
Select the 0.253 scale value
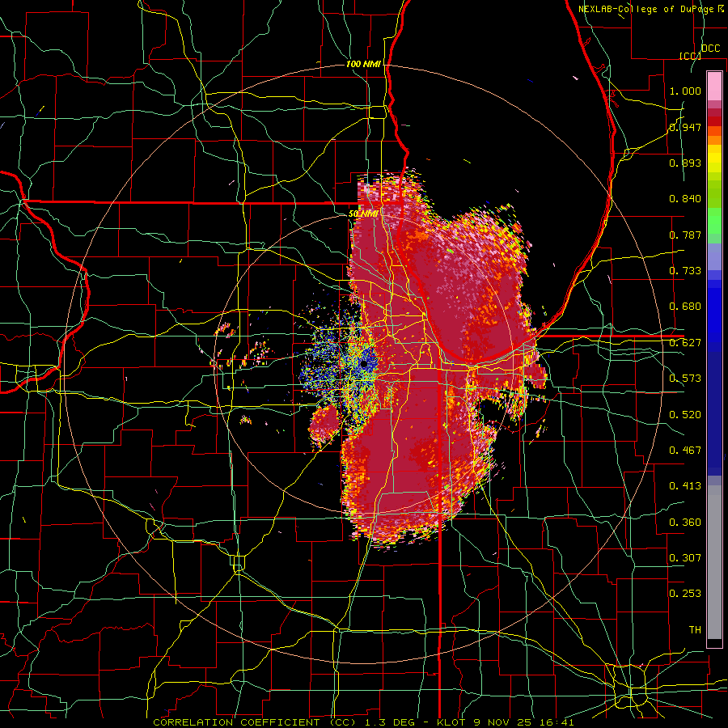685,594
